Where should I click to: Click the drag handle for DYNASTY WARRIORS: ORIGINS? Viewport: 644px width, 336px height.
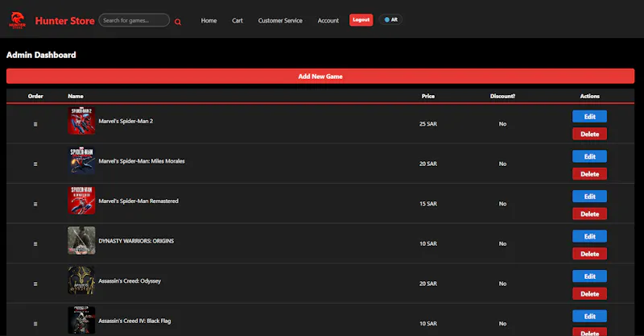pos(35,243)
